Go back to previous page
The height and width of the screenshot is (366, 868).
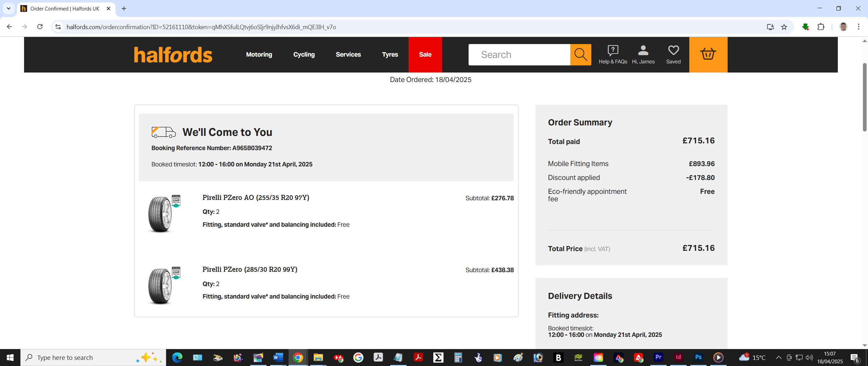pyautogui.click(x=9, y=27)
